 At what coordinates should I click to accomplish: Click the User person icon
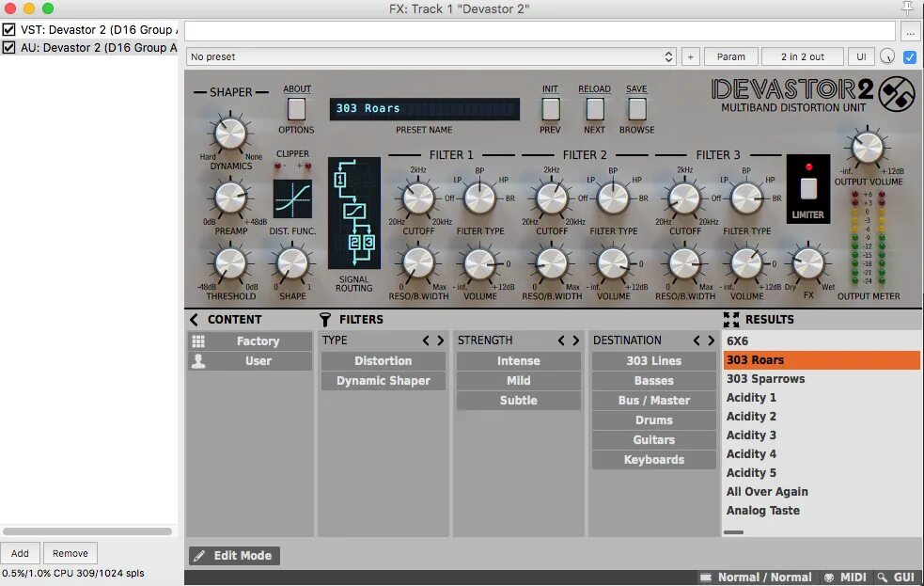point(198,361)
